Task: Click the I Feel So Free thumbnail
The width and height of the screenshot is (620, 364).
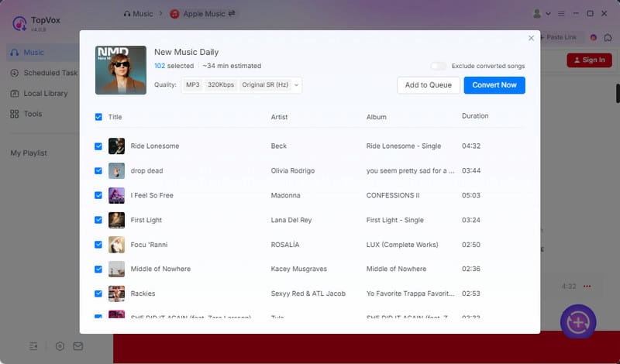Action: (117, 195)
